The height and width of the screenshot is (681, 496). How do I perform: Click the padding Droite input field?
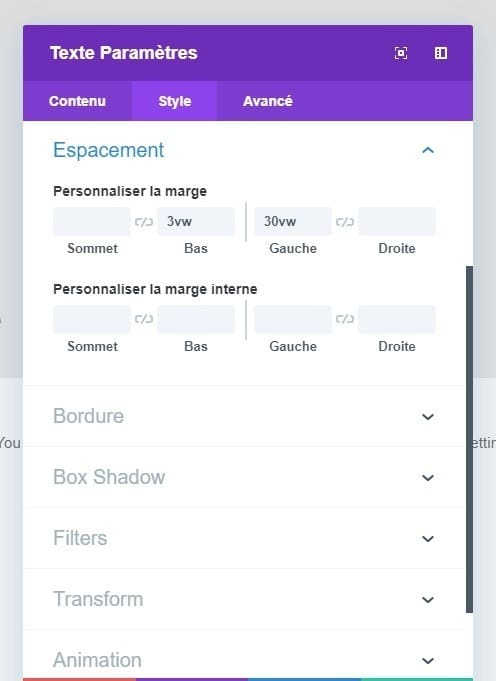pos(397,319)
